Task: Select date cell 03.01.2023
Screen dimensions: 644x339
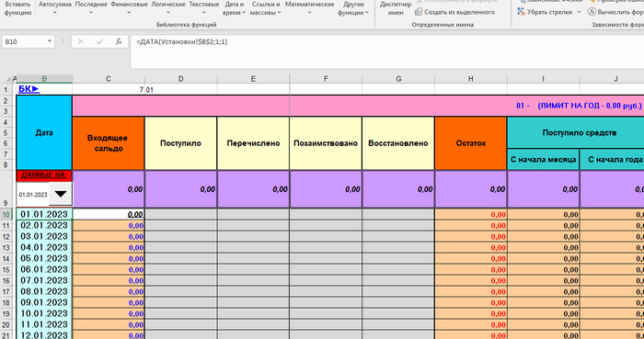Action: 44,236
